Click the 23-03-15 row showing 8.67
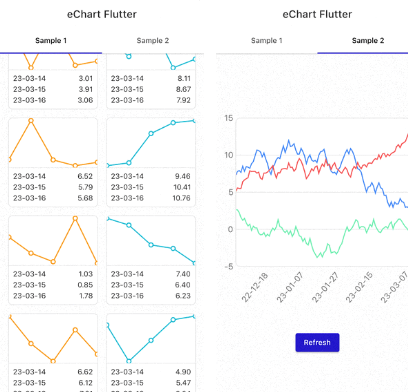Image resolution: width=408 pixels, height=392 pixels. [x=151, y=89]
